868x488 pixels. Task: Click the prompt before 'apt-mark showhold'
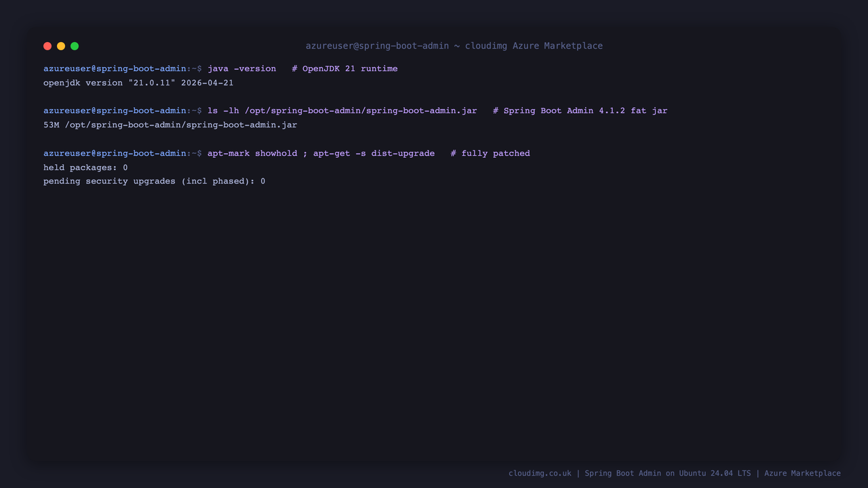[123, 153]
